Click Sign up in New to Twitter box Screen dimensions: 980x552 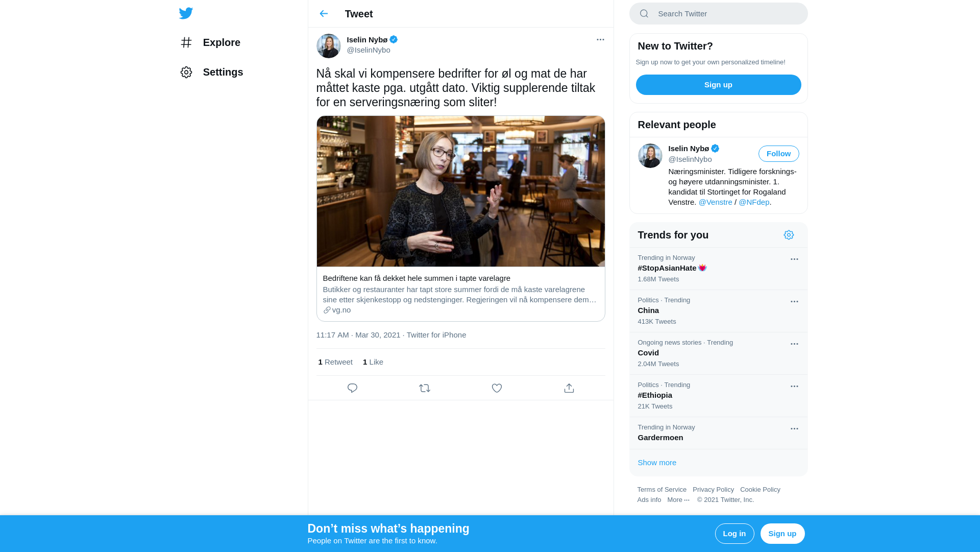[x=718, y=85]
